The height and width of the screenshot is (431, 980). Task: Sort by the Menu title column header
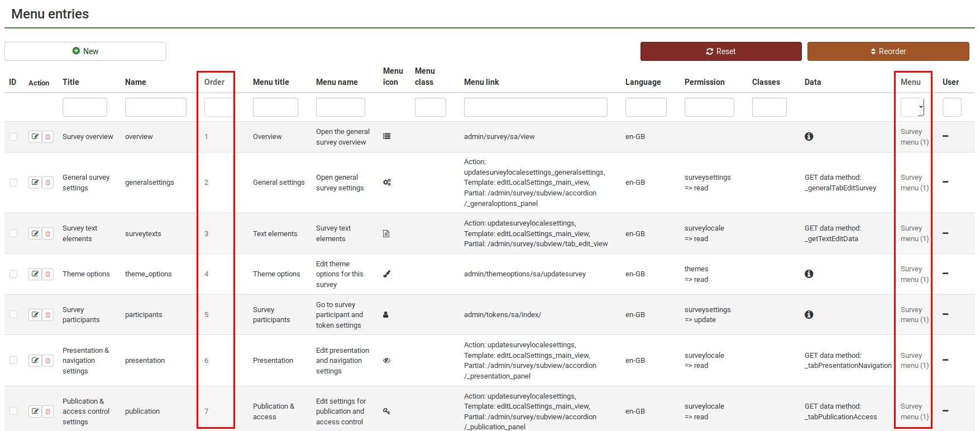[271, 82]
